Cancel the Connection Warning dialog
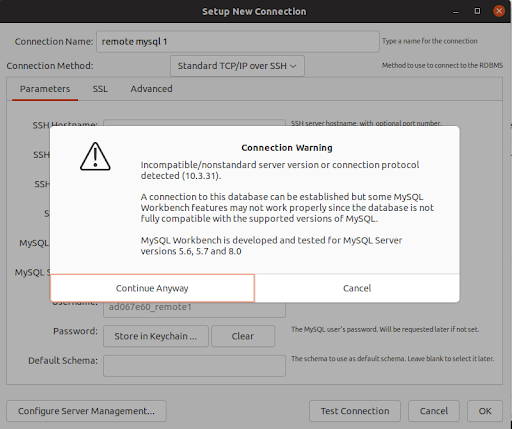 pyautogui.click(x=357, y=288)
